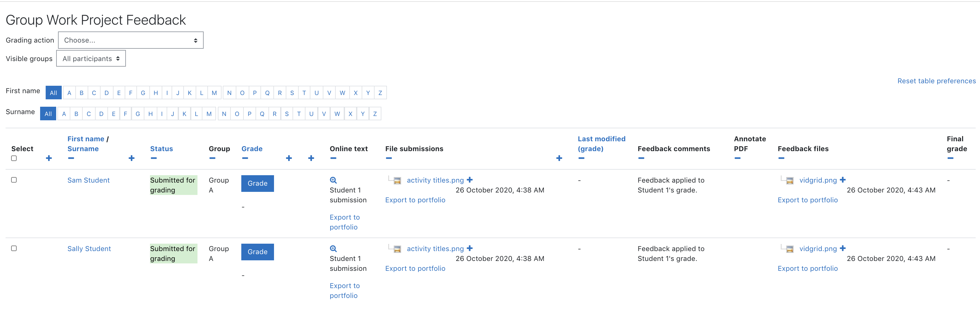Click Sam's activity titles.png file icon
Screen dimensions: 980x314
click(397, 180)
